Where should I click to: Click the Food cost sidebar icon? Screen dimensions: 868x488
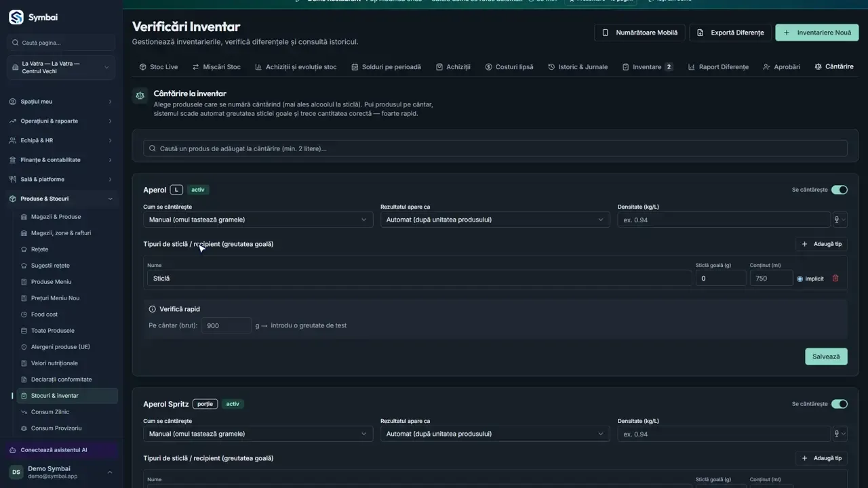pyautogui.click(x=24, y=314)
